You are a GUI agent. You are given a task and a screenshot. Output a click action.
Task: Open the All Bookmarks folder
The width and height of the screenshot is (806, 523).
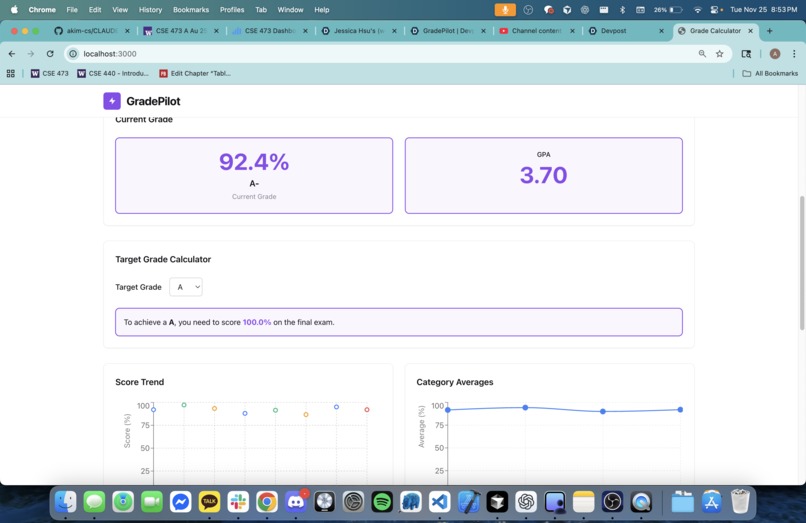coord(770,74)
